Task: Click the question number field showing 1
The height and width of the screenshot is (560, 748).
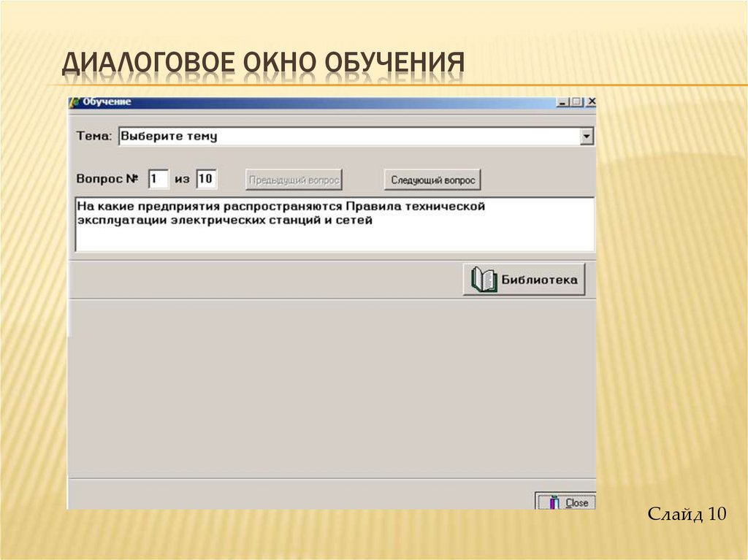Action: click(x=158, y=179)
